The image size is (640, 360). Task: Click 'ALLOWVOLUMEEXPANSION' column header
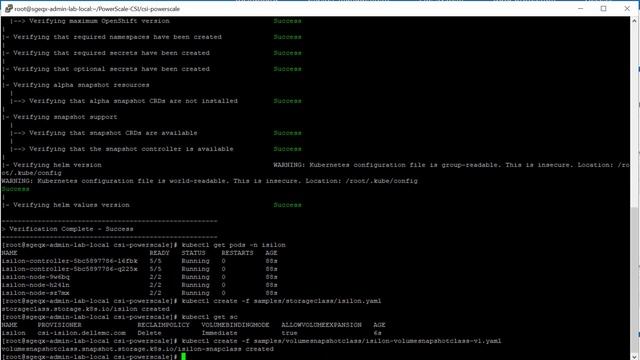pyautogui.click(x=321, y=325)
